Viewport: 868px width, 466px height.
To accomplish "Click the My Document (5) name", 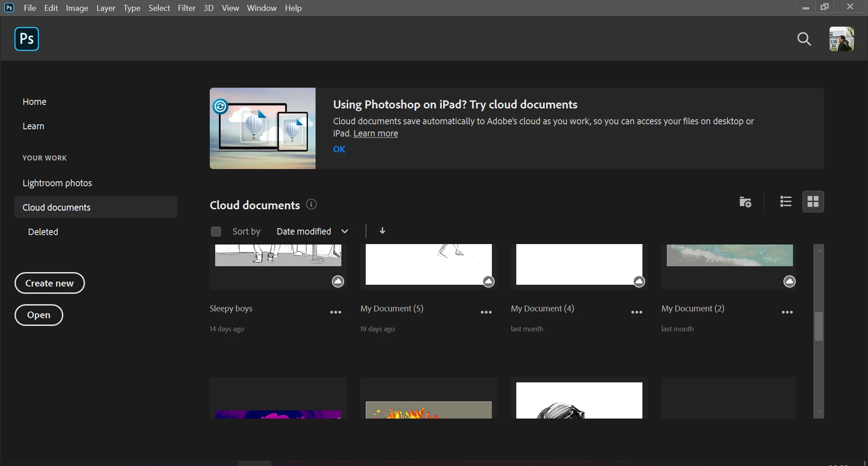I will click(392, 309).
